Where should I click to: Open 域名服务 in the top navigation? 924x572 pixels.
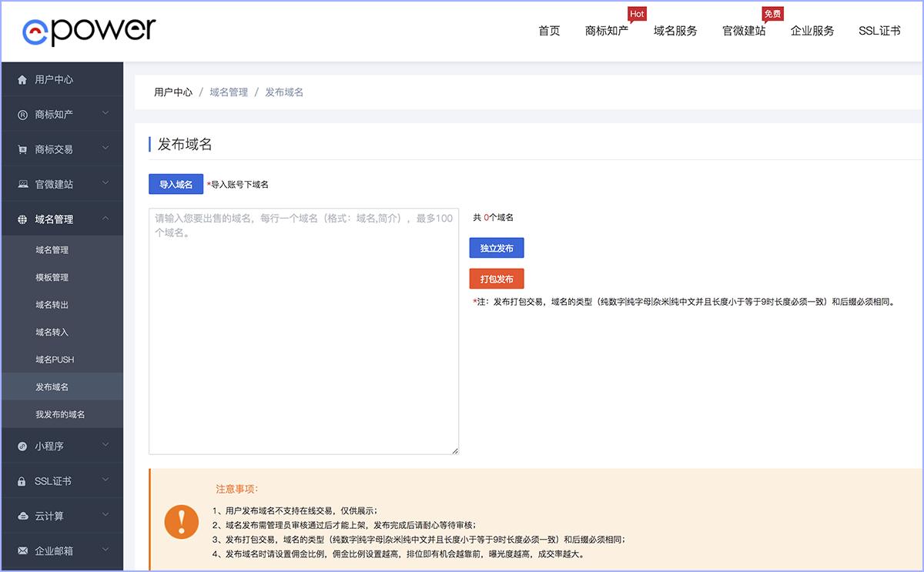coord(675,32)
